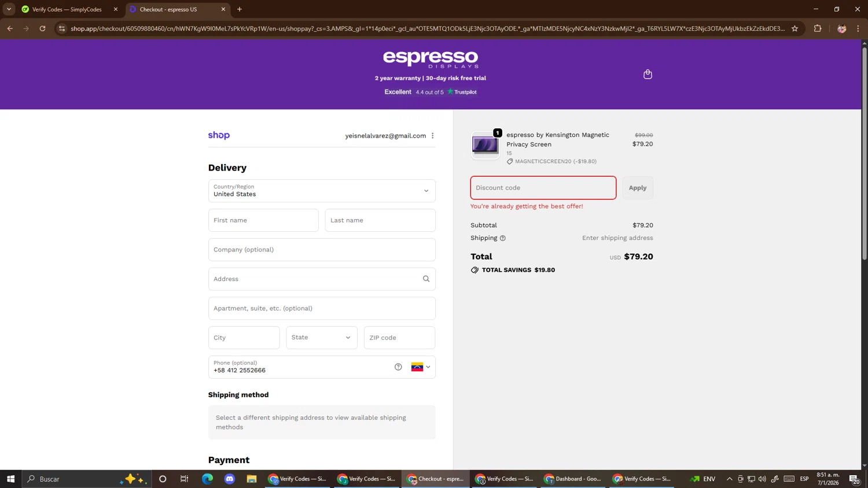
Task: Bookmark this page with star icon
Action: [x=795, y=28]
